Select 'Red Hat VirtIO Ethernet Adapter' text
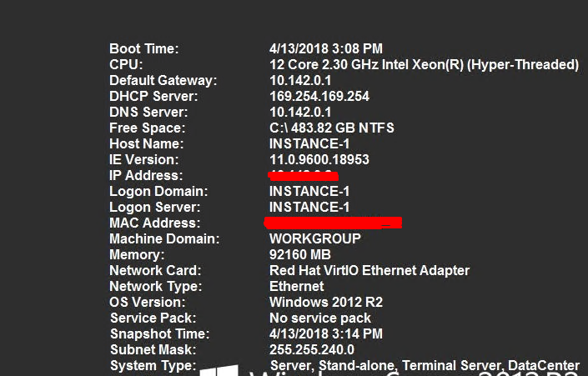Viewport: 588px width, 376px height. (x=369, y=270)
